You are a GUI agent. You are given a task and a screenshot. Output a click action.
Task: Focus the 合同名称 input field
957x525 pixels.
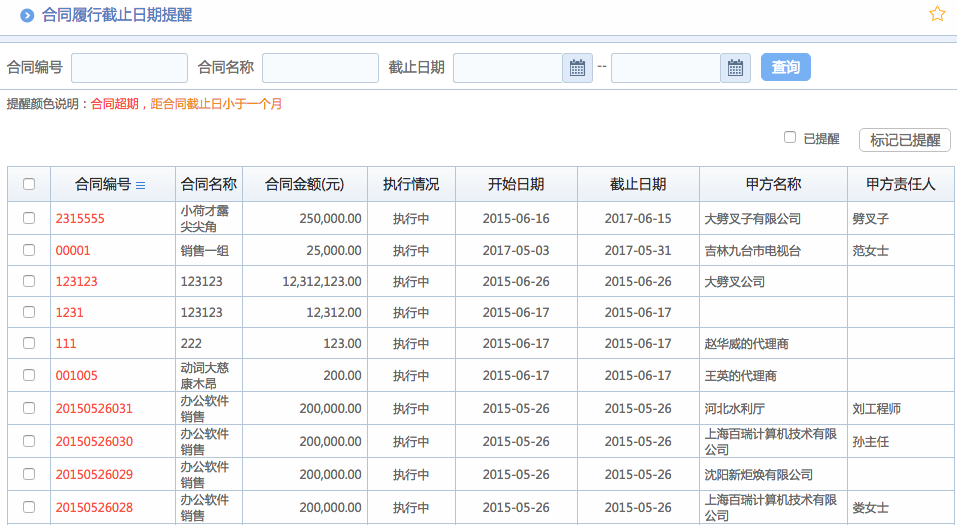(320, 68)
